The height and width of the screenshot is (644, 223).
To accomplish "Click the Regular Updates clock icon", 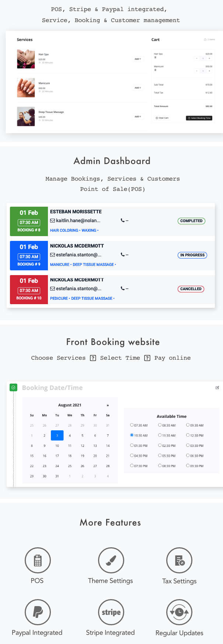I will click(180, 612).
